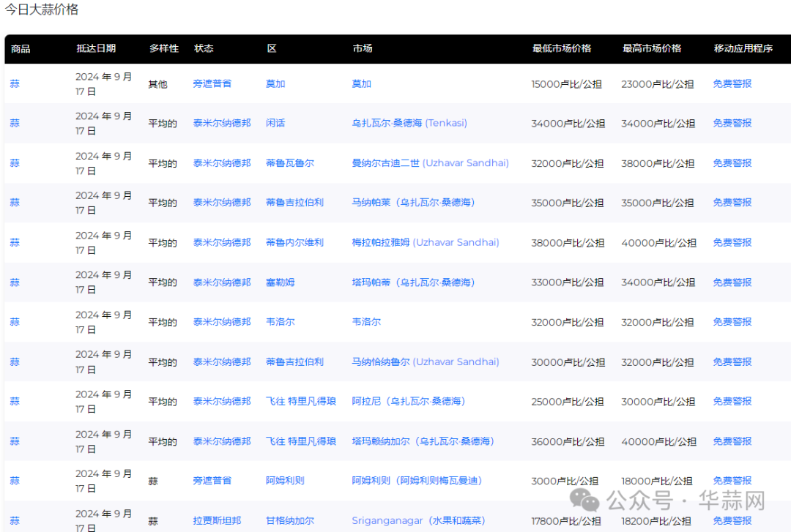
Task: Click Sriganganagar（水果和蔬菜）market link
Action: pyautogui.click(x=417, y=521)
